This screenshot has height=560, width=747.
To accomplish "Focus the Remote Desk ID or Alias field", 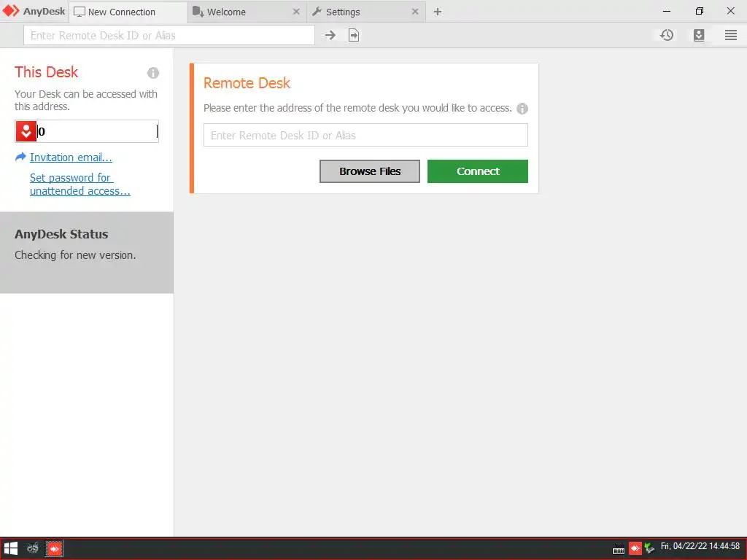I will (x=365, y=135).
